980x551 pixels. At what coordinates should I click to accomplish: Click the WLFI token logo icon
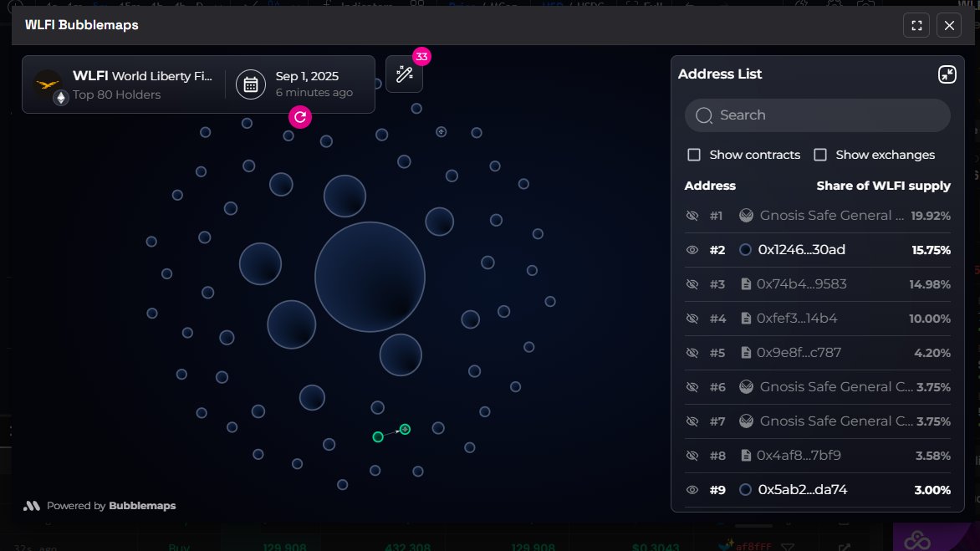48,84
